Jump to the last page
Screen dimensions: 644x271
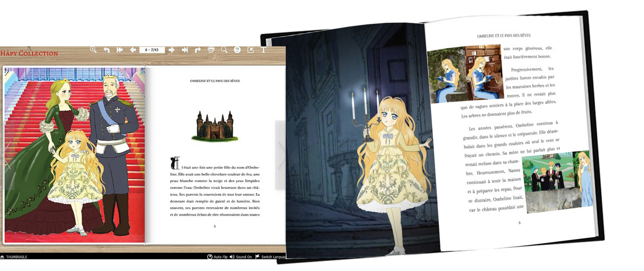tap(184, 50)
